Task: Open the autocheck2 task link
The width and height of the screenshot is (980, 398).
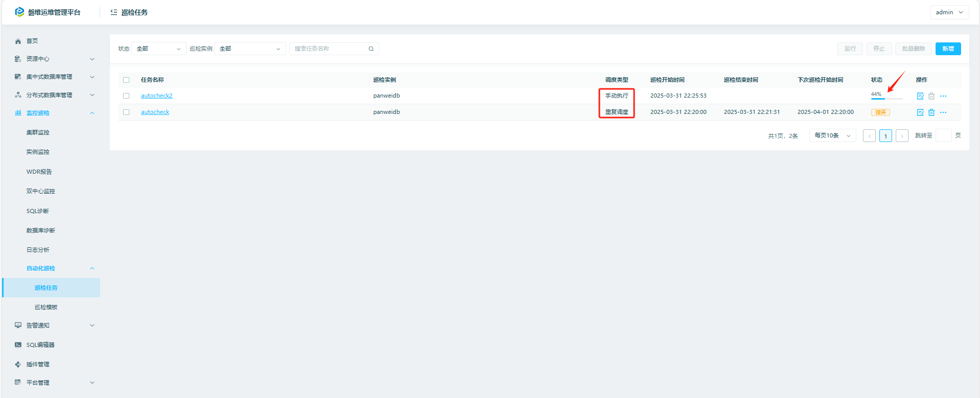Action: pos(156,96)
